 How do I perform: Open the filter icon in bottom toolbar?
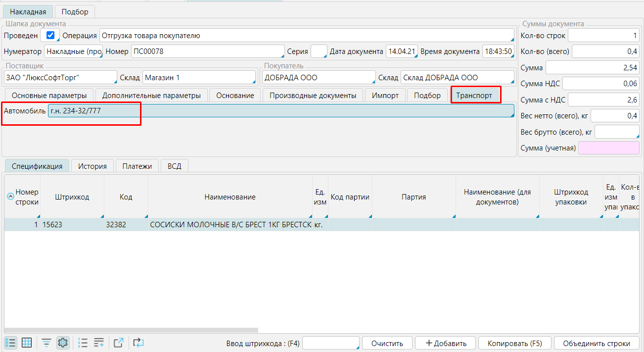tap(46, 343)
